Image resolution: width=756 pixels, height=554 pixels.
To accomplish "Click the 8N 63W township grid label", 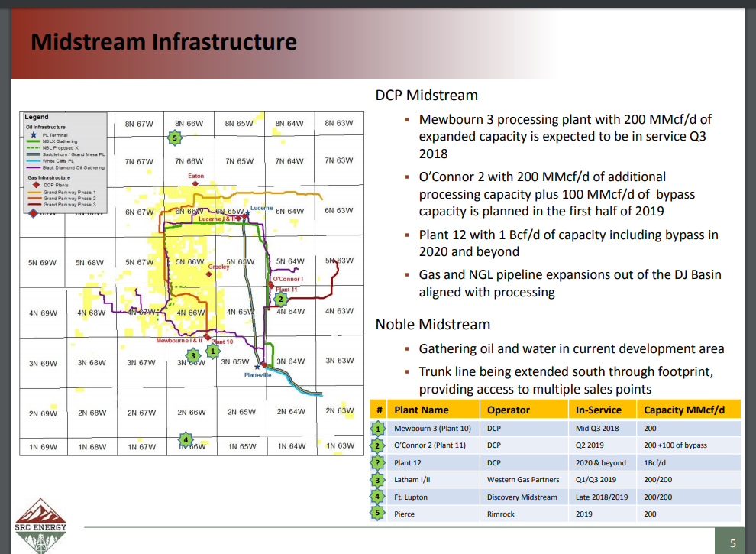I will coord(339,123).
